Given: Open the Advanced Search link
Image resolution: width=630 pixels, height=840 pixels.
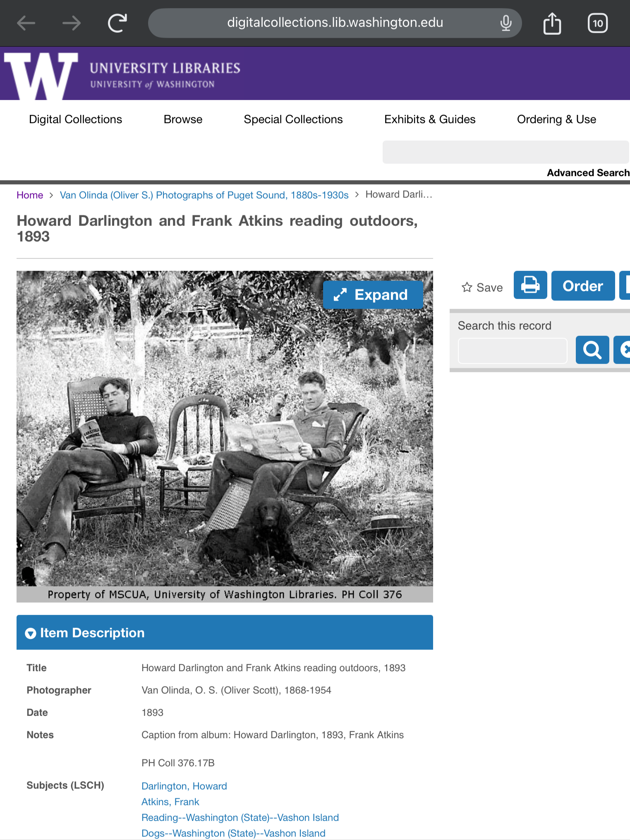Looking at the screenshot, I should (x=588, y=173).
